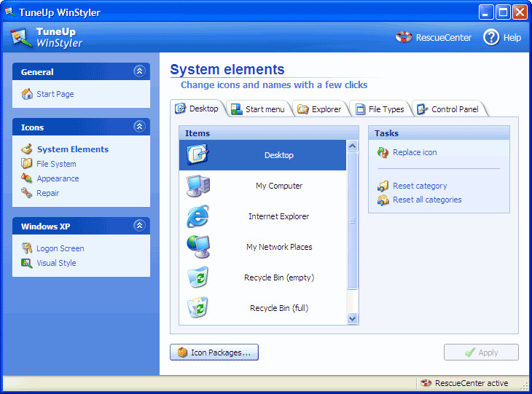
Task: Click the Recycle Bin (full) icon
Action: click(197, 307)
